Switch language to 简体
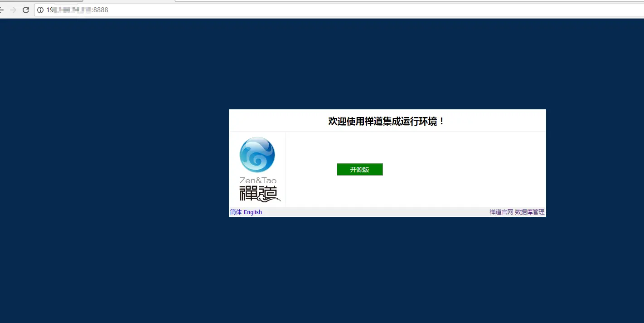This screenshot has height=323, width=644. pos(236,212)
